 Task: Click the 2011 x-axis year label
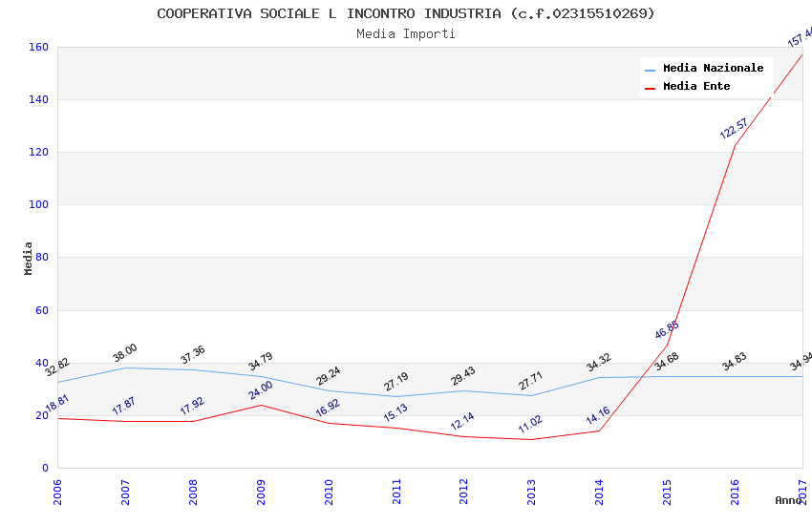(x=396, y=492)
